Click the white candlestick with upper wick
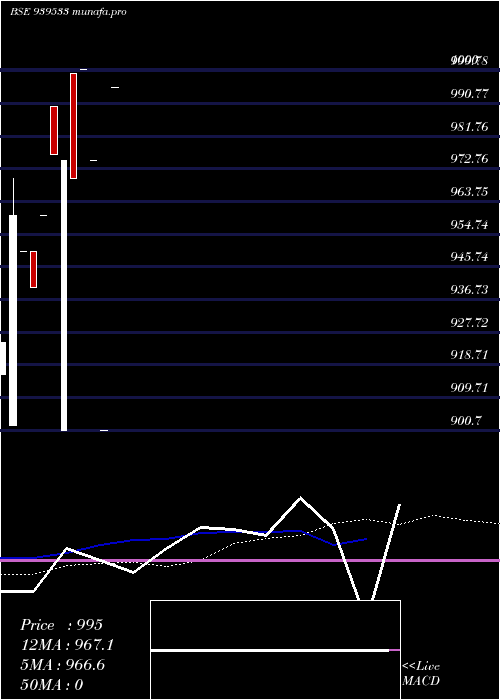500x700 pixels. point(13,302)
